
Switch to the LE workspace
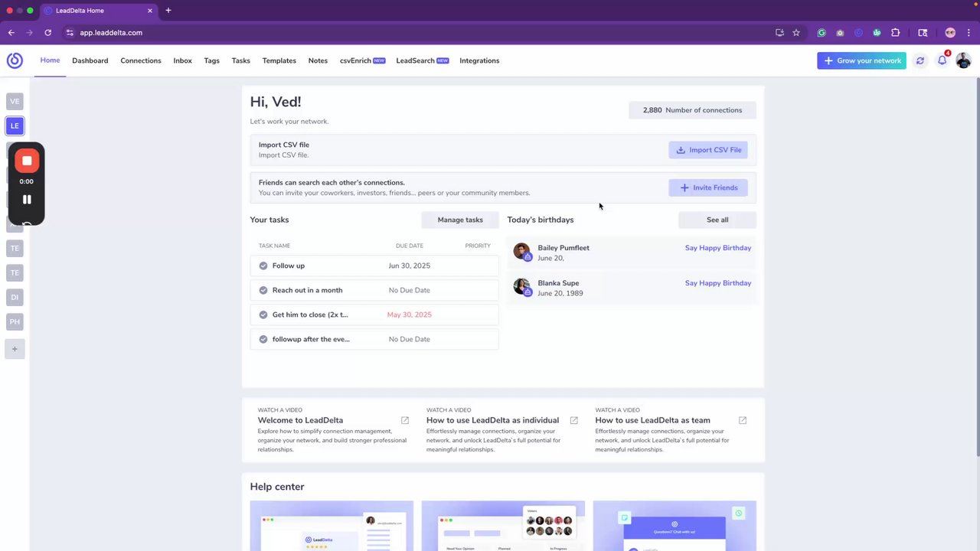pyautogui.click(x=15, y=126)
